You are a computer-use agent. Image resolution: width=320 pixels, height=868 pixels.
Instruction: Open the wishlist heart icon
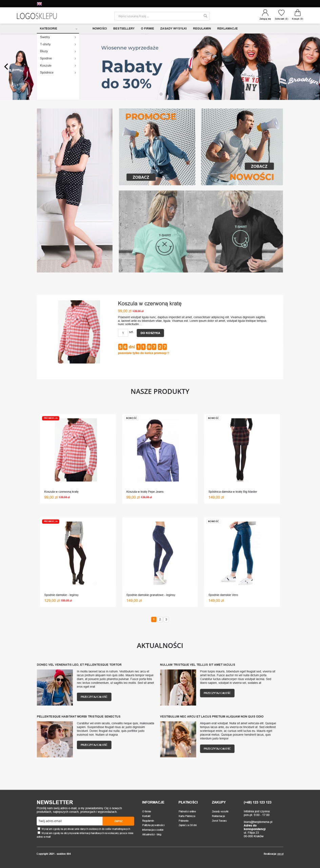tap(281, 13)
